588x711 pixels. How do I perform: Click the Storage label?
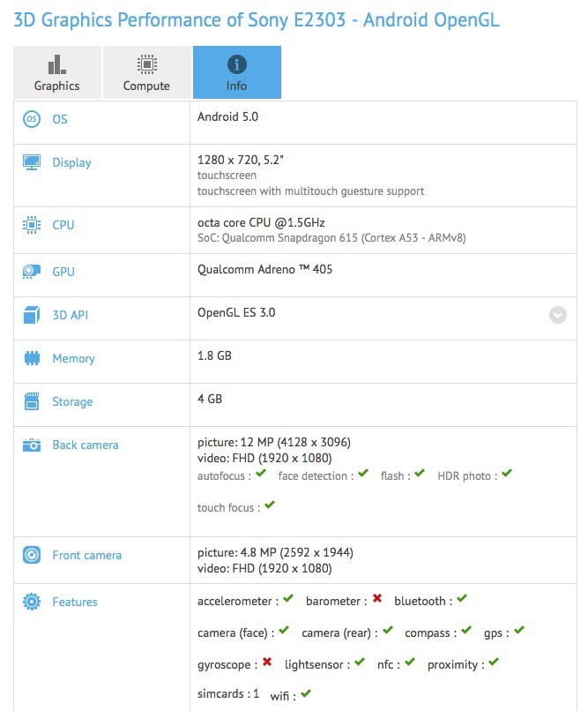coord(72,401)
